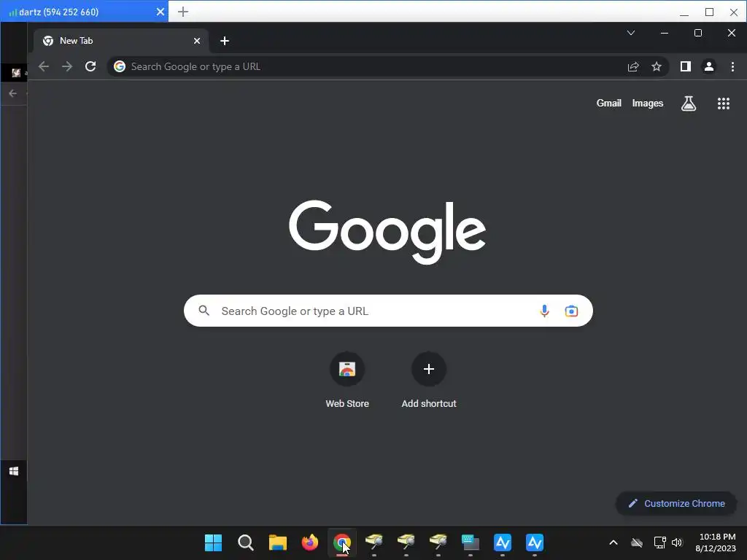Select the dartz remote session tab
The image size is (747, 560).
pyautogui.click(x=85, y=12)
